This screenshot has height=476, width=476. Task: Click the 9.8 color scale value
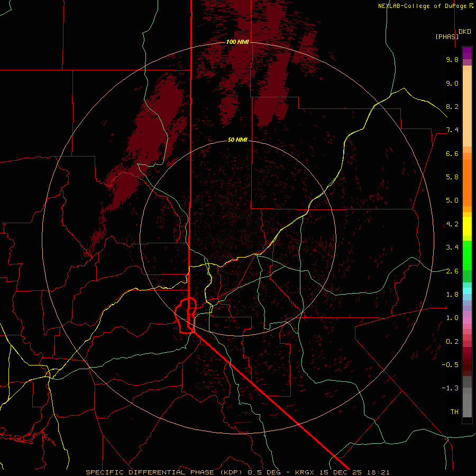pyautogui.click(x=452, y=59)
